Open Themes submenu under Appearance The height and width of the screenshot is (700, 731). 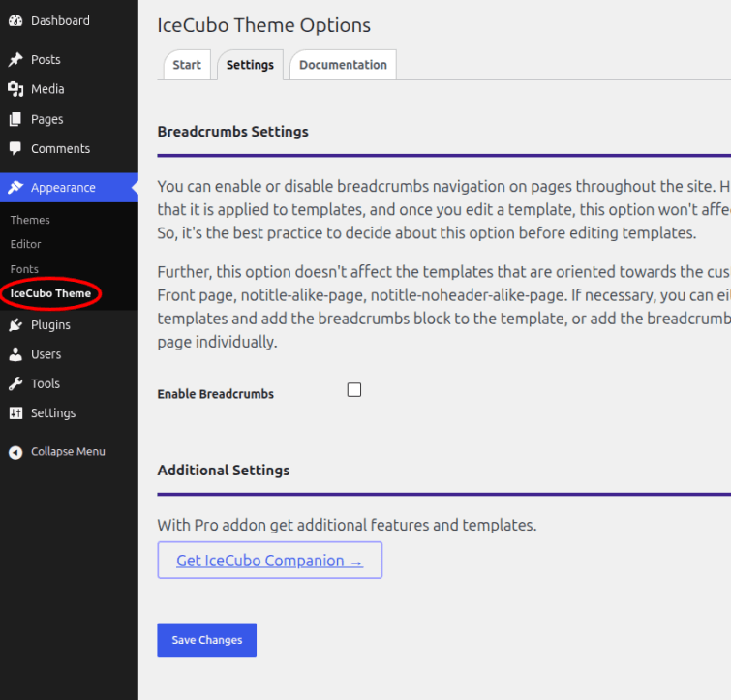30,220
